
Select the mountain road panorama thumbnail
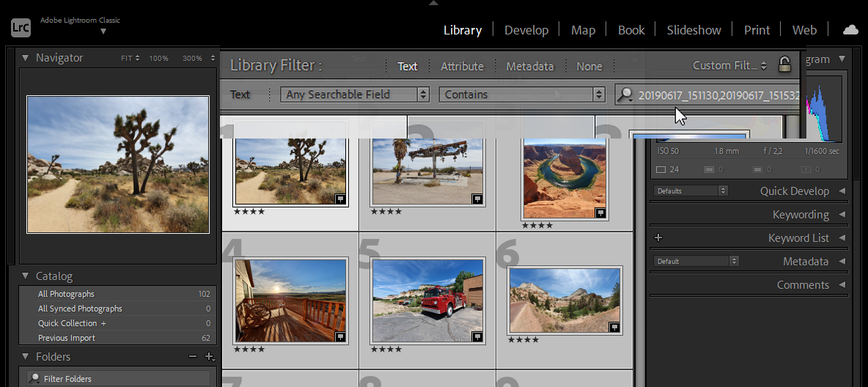tap(564, 301)
